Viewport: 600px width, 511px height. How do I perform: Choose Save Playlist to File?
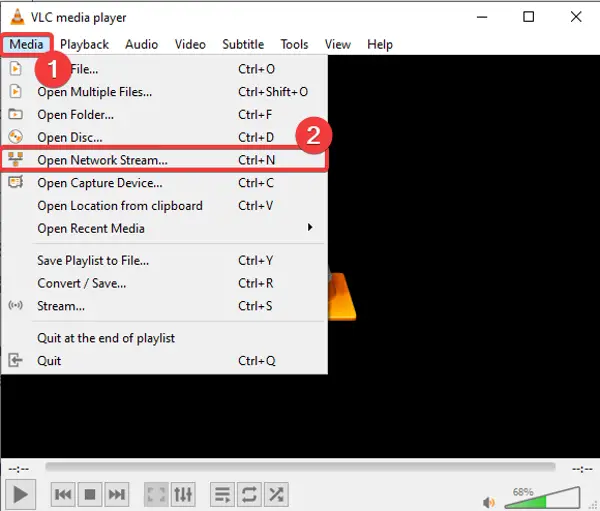pyautogui.click(x=165, y=261)
